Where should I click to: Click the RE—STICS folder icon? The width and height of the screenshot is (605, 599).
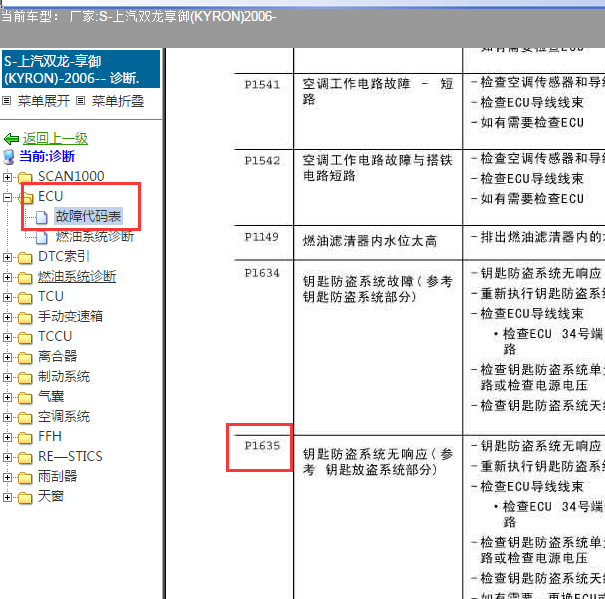[25, 458]
